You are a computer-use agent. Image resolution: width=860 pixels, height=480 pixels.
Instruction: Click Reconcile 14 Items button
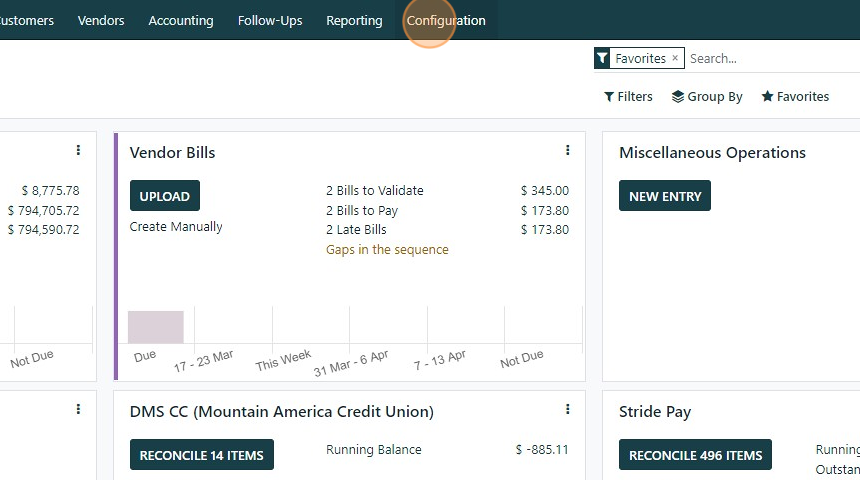(201, 455)
